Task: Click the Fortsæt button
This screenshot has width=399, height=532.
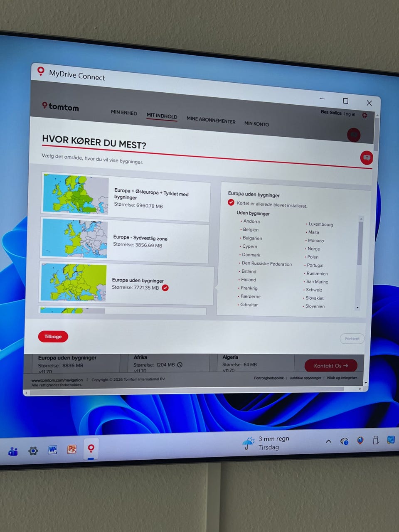Action: (x=352, y=339)
